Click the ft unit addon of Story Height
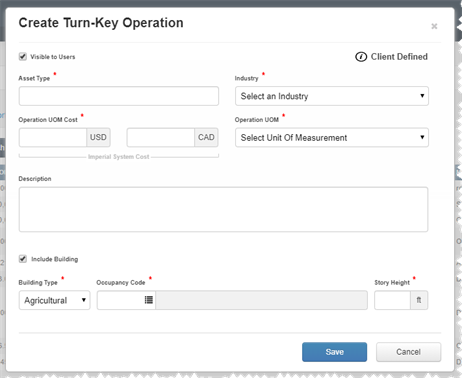The height and width of the screenshot is (378, 462). (419, 300)
